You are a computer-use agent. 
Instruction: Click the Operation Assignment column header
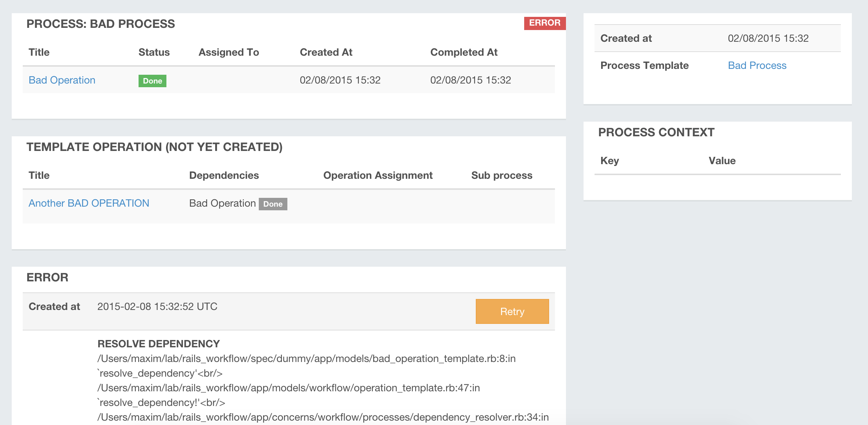[x=378, y=175]
